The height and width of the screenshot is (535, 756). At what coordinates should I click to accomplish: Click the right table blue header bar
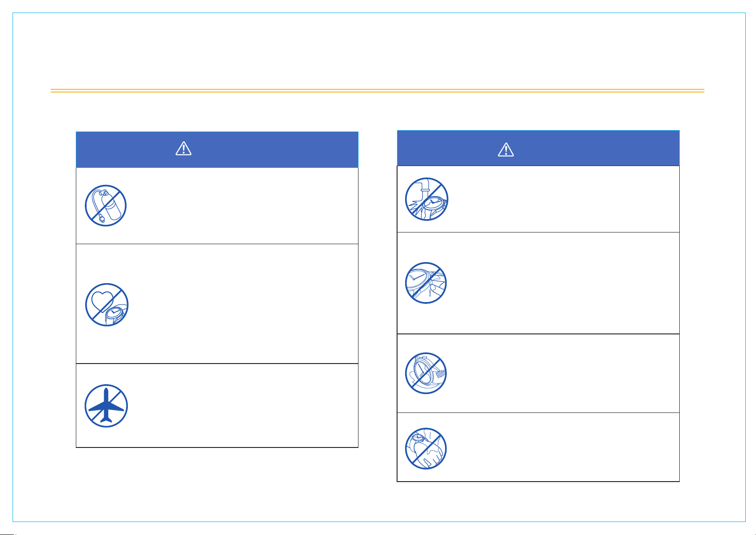tap(538, 148)
